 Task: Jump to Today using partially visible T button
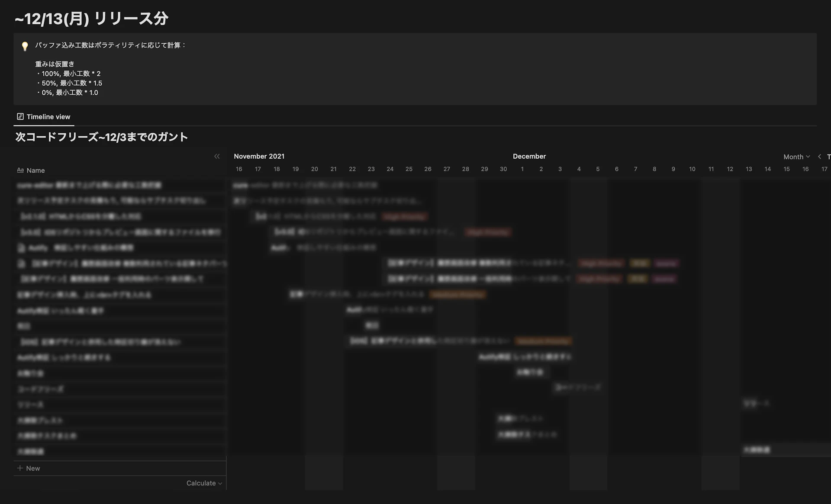coord(828,157)
